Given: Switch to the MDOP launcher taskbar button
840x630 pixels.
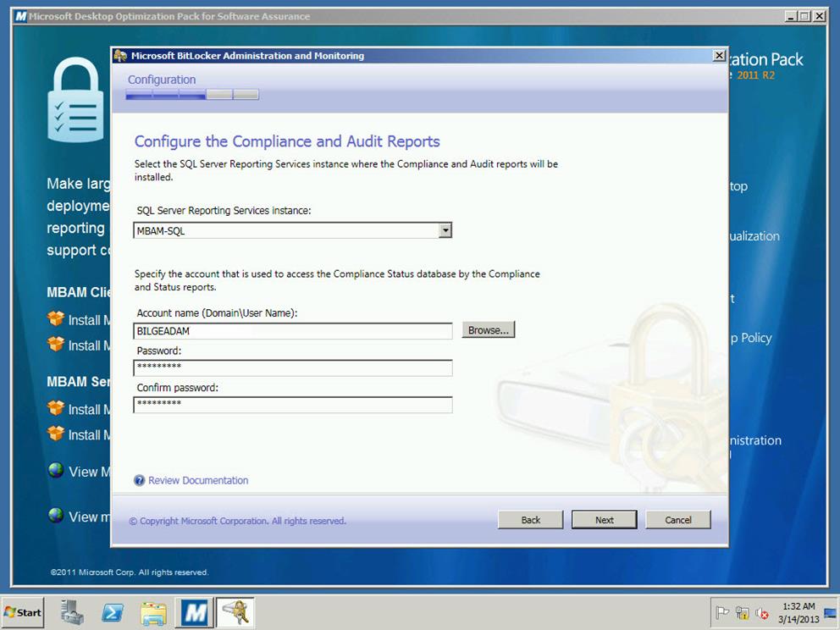Looking at the screenshot, I should click(x=195, y=612).
